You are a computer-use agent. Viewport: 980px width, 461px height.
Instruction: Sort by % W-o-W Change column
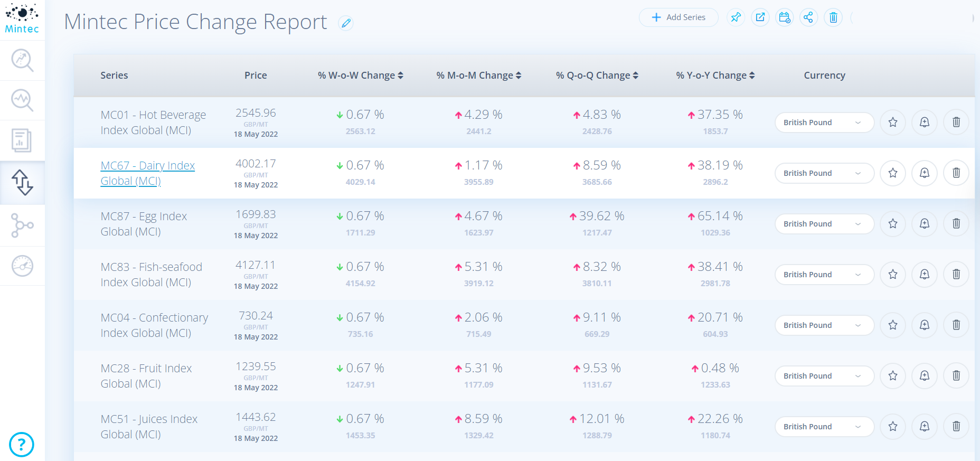(x=361, y=76)
